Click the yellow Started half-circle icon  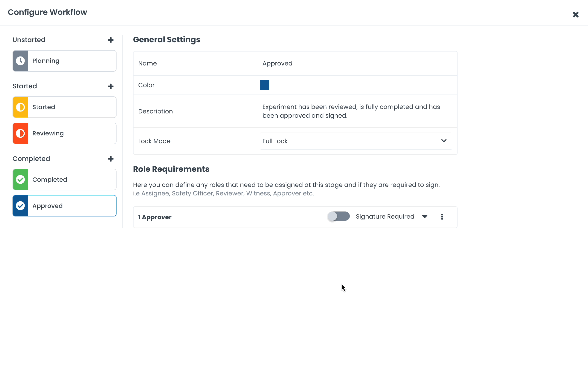[20, 107]
